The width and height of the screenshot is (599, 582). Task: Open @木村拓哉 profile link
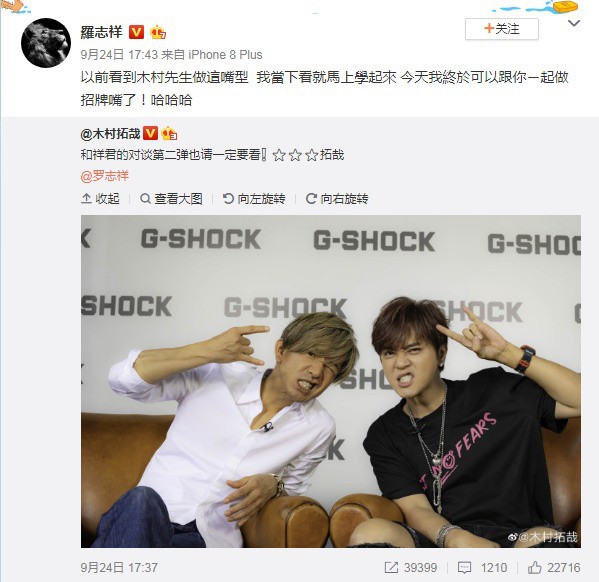tap(110, 134)
